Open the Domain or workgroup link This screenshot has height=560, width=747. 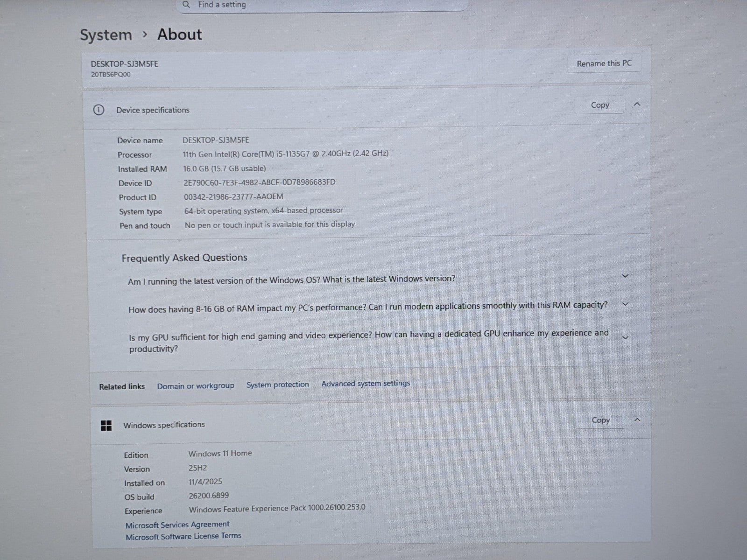[196, 386]
